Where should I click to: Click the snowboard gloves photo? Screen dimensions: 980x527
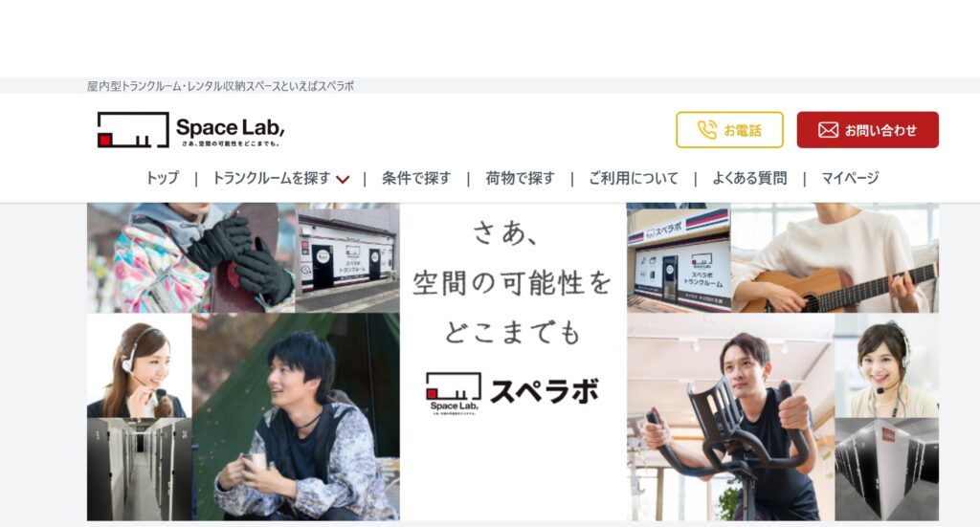(x=191, y=257)
